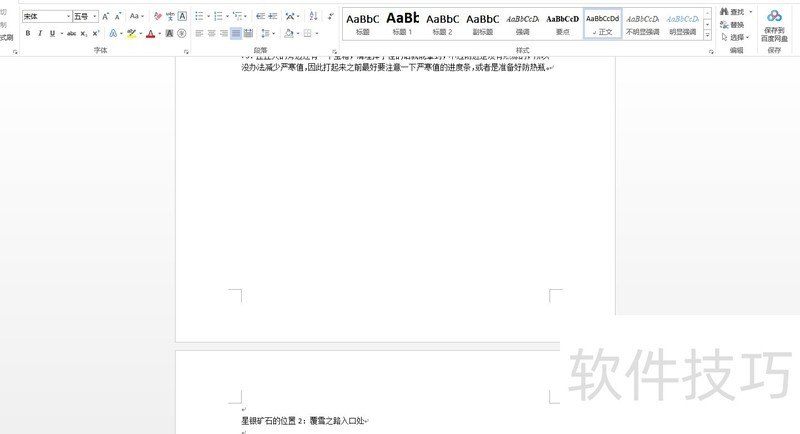The height and width of the screenshot is (434, 800).
Task: Apply the 标题 1 style
Action: tap(402, 23)
